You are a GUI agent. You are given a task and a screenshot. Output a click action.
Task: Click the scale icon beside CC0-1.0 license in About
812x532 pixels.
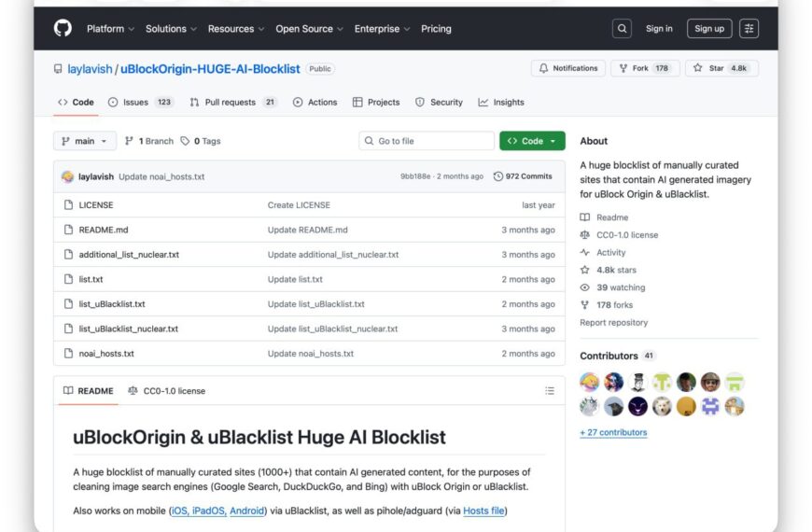584,234
